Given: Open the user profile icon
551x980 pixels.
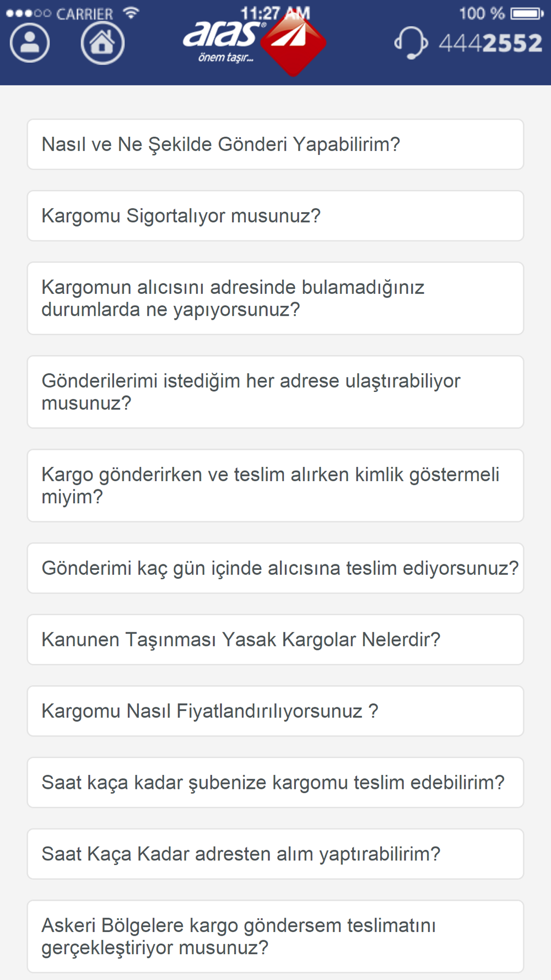Looking at the screenshot, I should 30,43.
